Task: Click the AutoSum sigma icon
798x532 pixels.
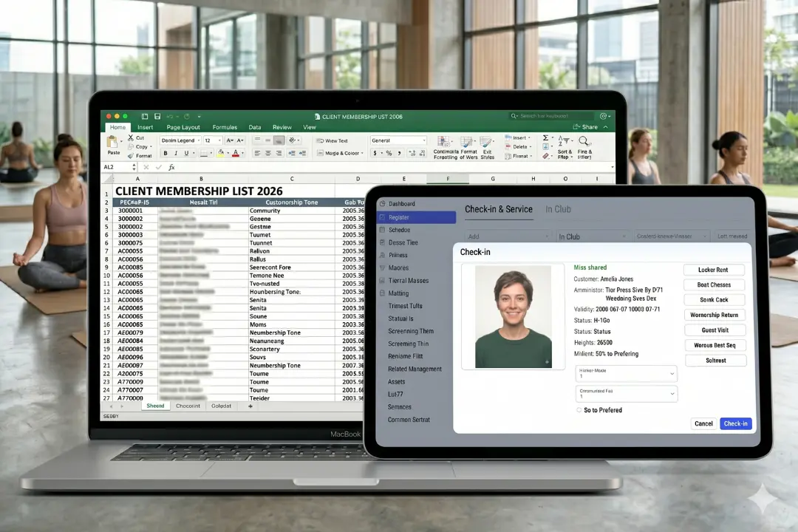Action: tap(545, 137)
